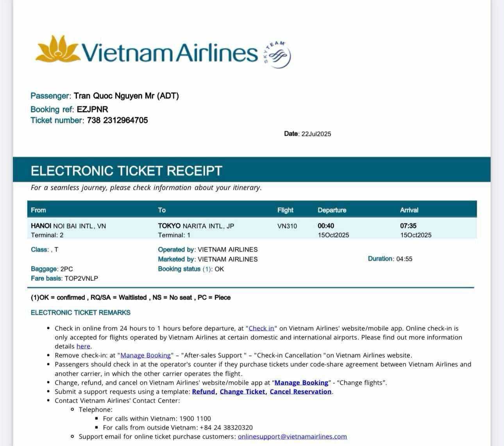Click the fare basis code TOP2VNLP
The width and height of the screenshot is (504, 446).
(x=81, y=278)
